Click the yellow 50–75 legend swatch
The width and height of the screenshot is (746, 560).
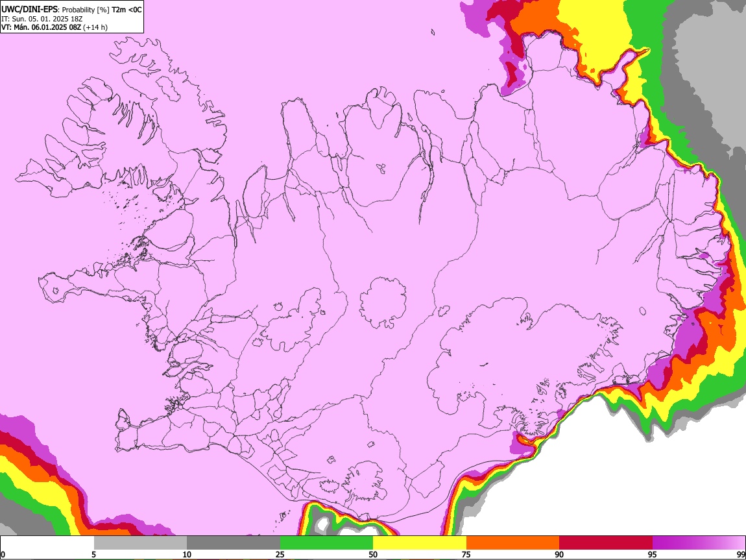pyautogui.click(x=420, y=542)
